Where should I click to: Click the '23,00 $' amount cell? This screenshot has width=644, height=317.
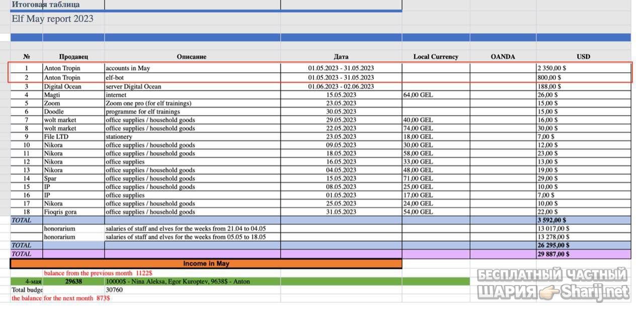583,153
